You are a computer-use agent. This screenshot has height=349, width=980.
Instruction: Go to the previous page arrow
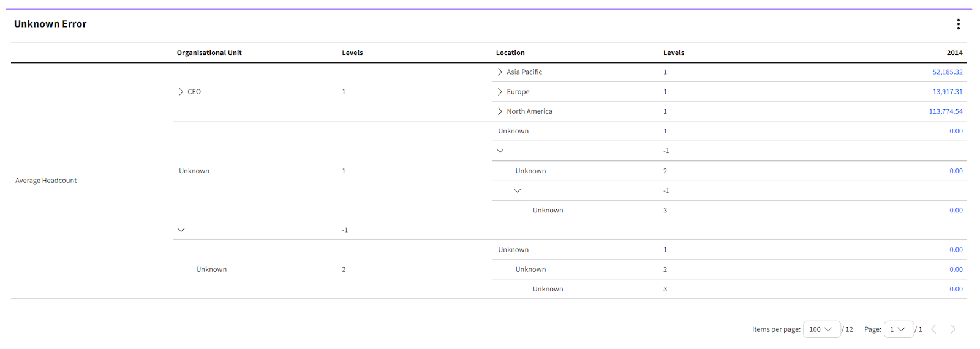[x=933, y=329]
